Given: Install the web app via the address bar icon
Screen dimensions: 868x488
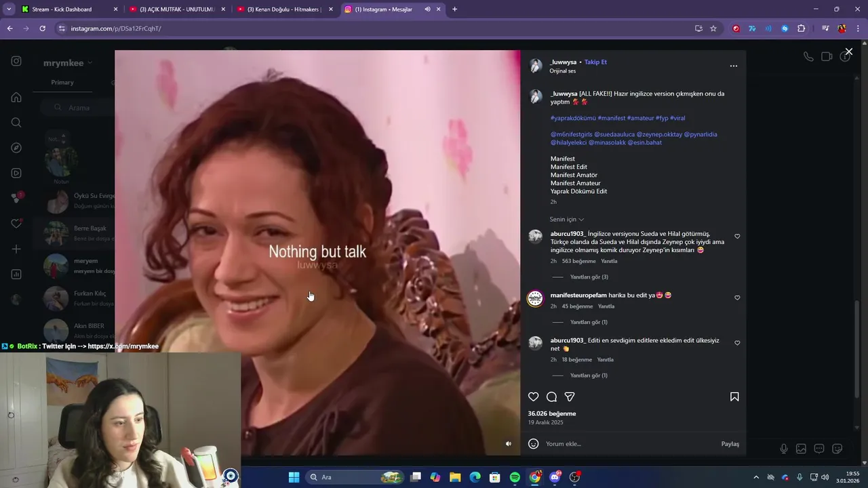Looking at the screenshot, I should click(x=698, y=28).
